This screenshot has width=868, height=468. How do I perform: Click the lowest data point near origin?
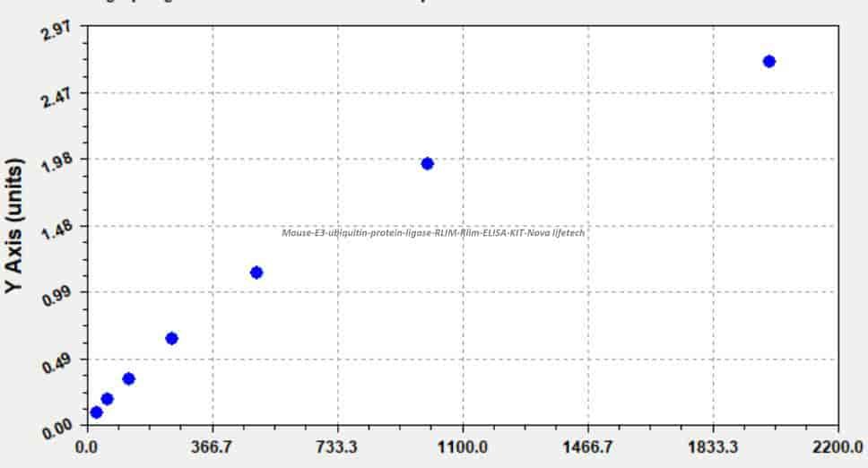pos(96,412)
